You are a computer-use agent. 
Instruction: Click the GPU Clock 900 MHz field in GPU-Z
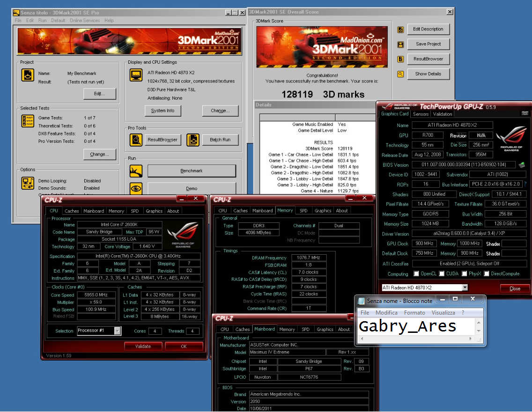[x=424, y=243]
